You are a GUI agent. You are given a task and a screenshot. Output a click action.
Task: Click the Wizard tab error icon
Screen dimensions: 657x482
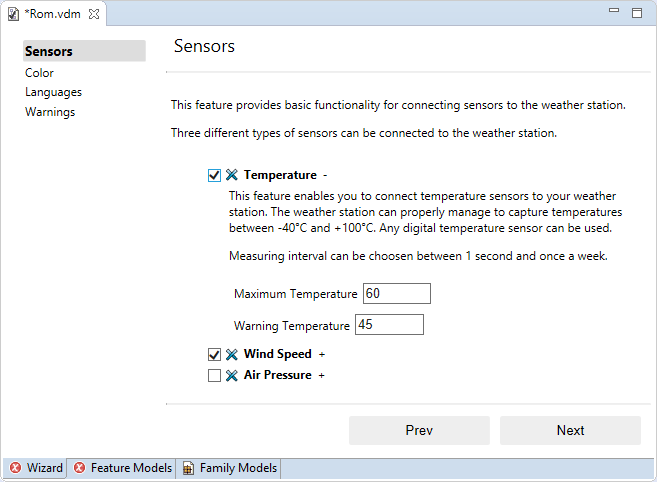[16, 468]
